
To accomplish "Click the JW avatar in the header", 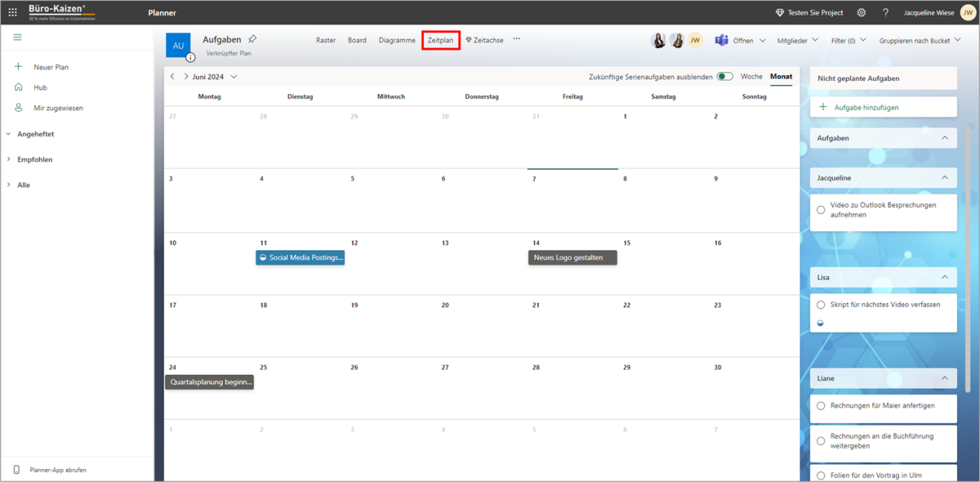I will point(966,12).
